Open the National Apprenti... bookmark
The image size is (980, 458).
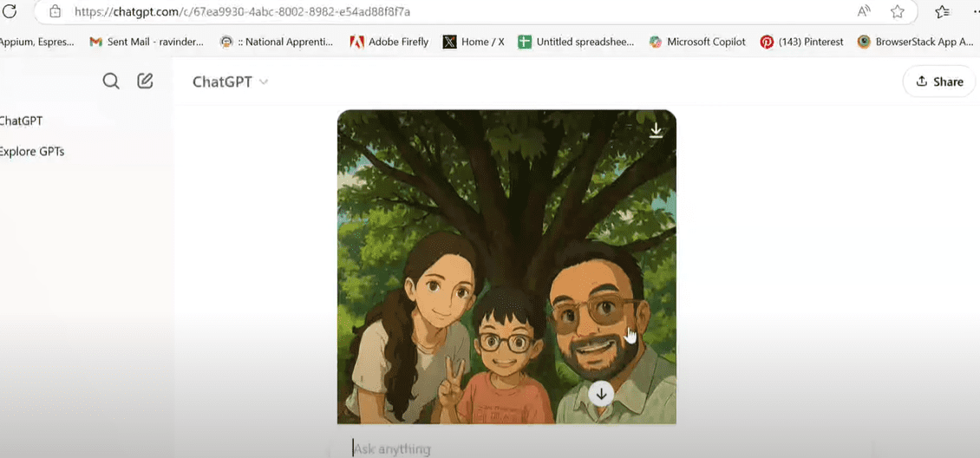[x=277, y=42]
